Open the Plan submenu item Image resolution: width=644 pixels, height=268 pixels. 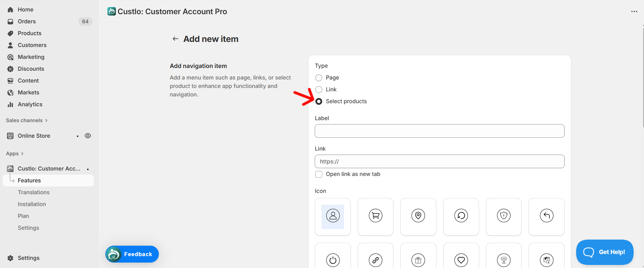(x=23, y=216)
